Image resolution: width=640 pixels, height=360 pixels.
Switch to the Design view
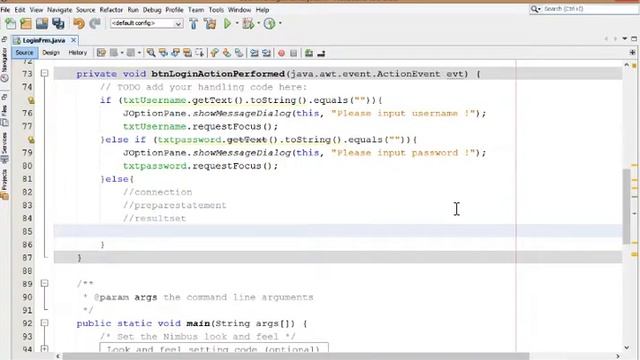tap(51, 53)
